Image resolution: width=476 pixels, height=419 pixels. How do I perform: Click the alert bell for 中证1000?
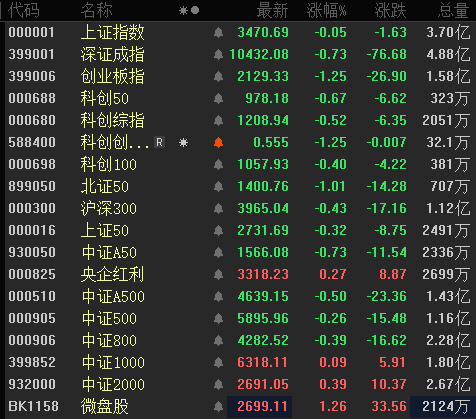218,363
